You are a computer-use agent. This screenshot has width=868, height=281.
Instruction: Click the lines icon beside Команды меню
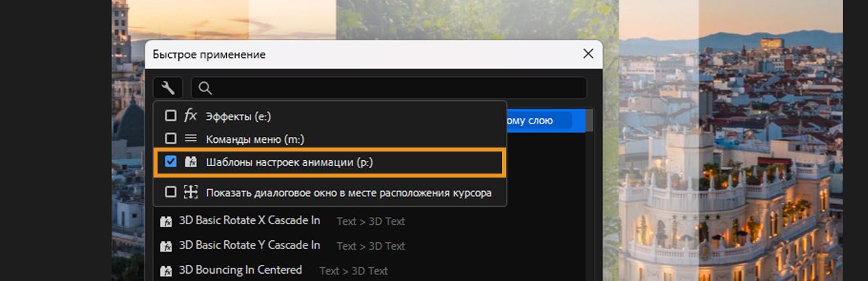[191, 138]
